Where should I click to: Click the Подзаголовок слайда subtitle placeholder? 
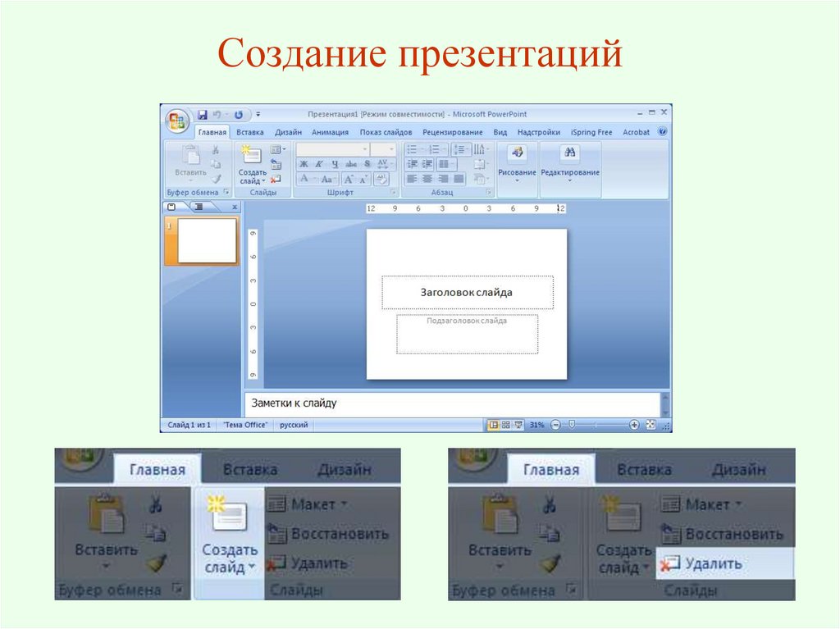(467, 335)
